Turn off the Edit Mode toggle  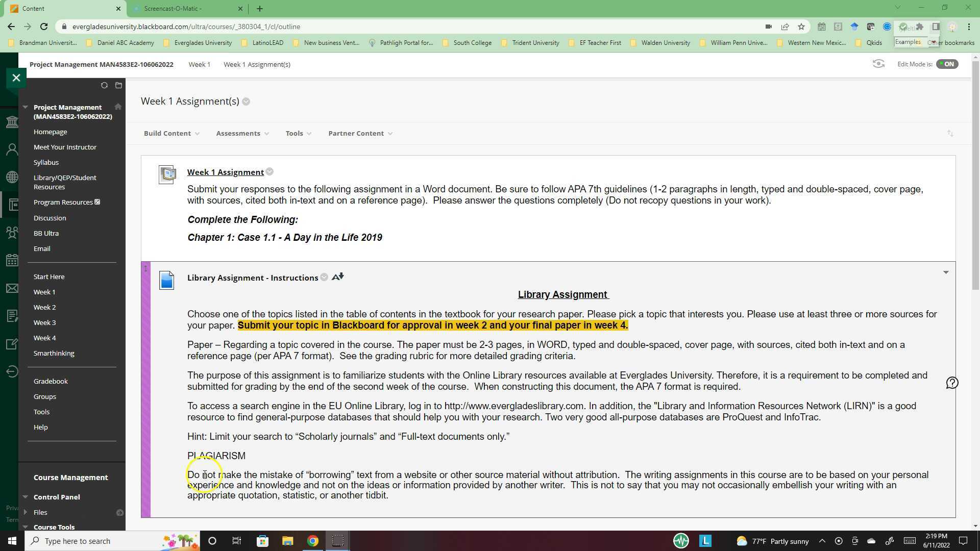[947, 64]
